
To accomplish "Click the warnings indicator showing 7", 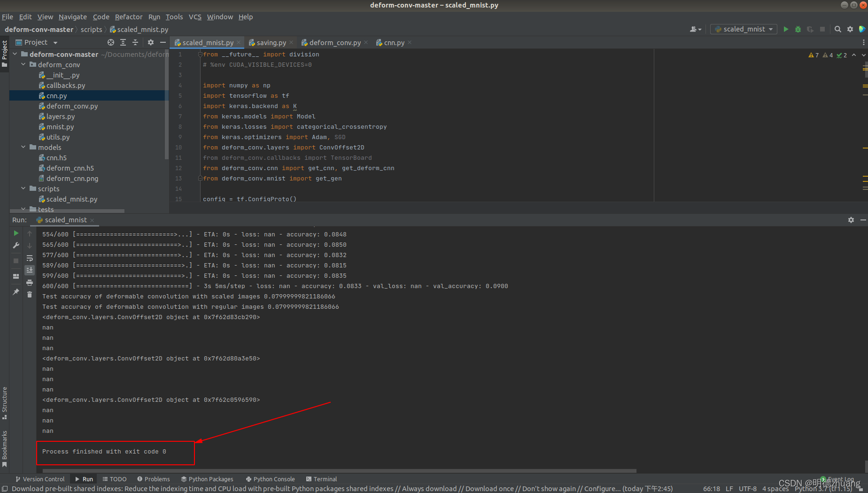I will [814, 55].
